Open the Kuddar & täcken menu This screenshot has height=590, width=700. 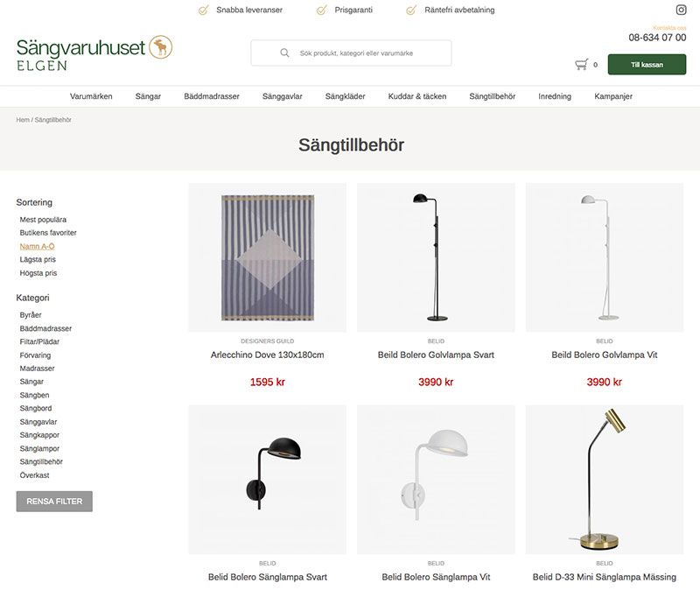[x=417, y=96]
